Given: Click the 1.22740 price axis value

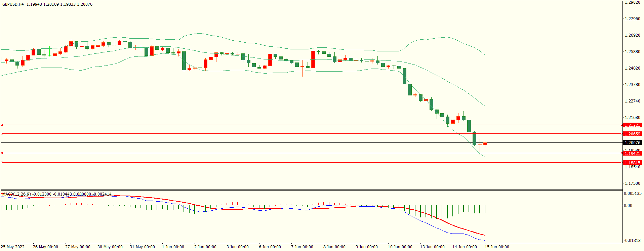Looking at the screenshot, I should pos(632,101).
